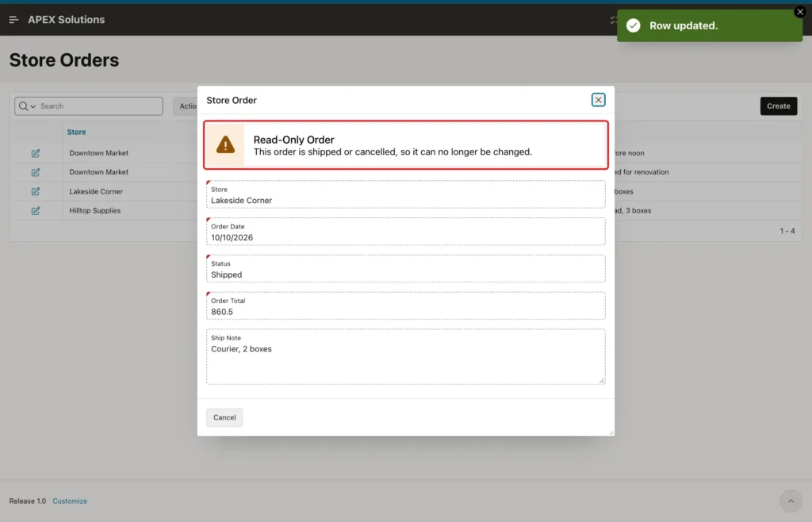This screenshot has height=522, width=812.
Task: Click the Read-Only Order alert heading
Action: click(x=293, y=140)
